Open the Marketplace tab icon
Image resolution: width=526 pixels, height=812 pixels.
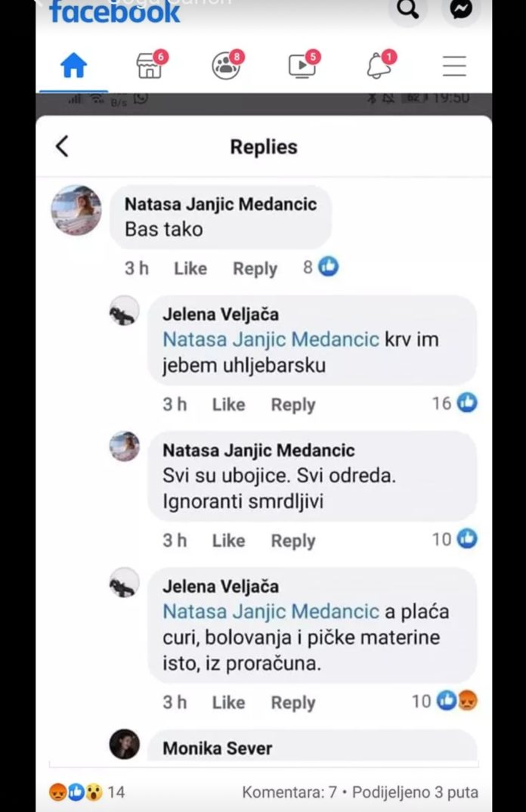(x=150, y=67)
